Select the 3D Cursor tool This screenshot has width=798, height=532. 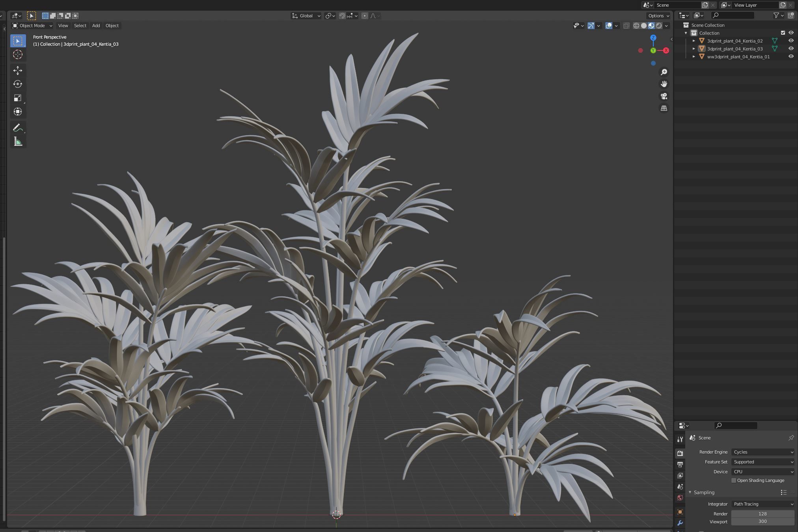pos(17,54)
